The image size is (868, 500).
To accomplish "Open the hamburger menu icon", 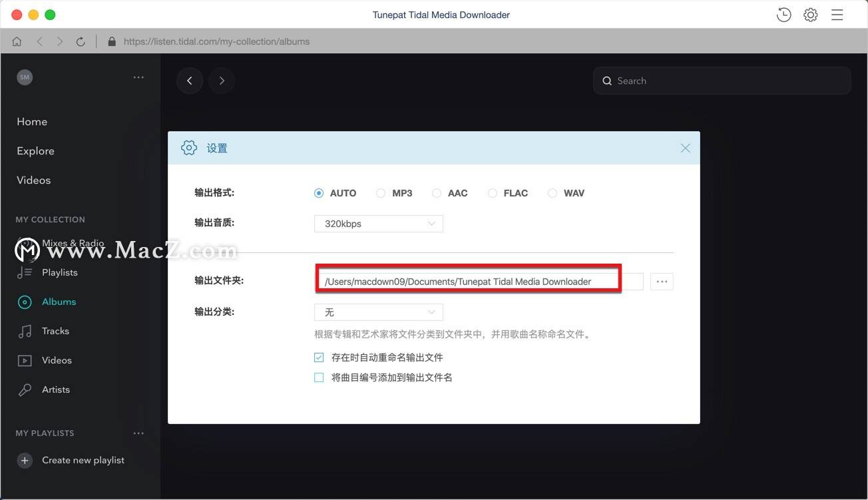I will 837,15.
